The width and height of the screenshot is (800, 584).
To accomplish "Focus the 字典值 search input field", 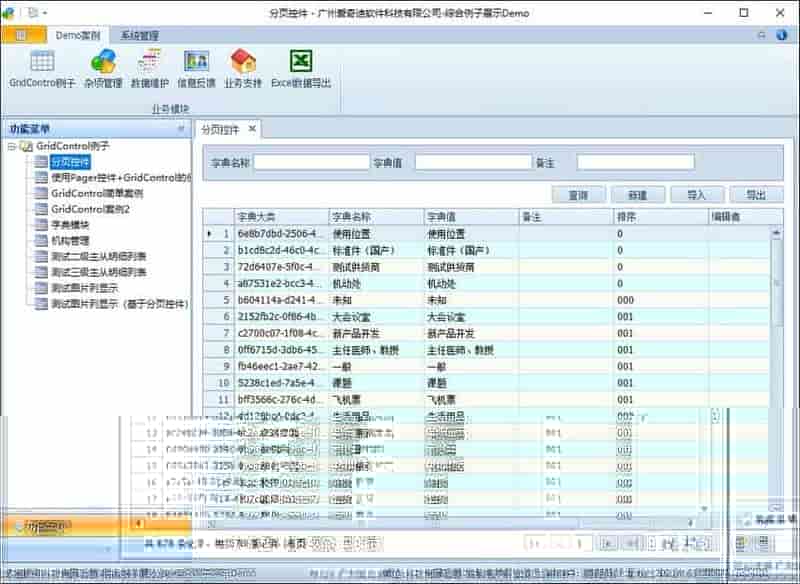I will [473, 162].
